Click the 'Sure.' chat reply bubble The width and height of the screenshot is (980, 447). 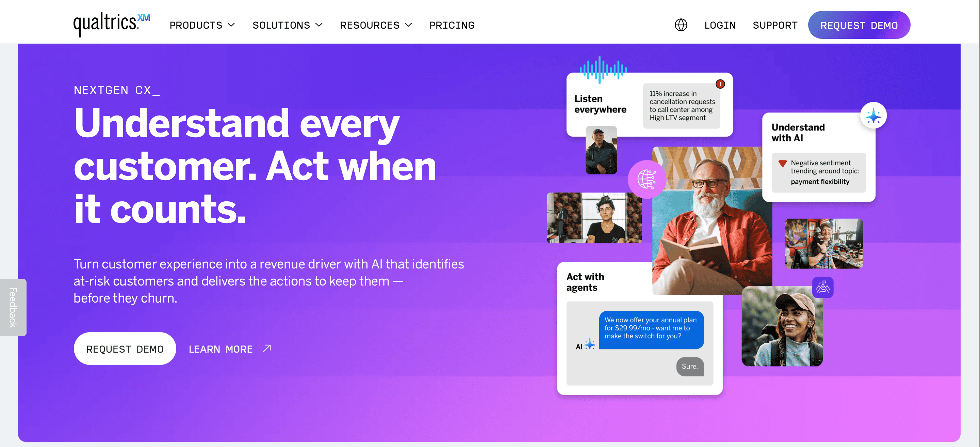pyautogui.click(x=689, y=366)
